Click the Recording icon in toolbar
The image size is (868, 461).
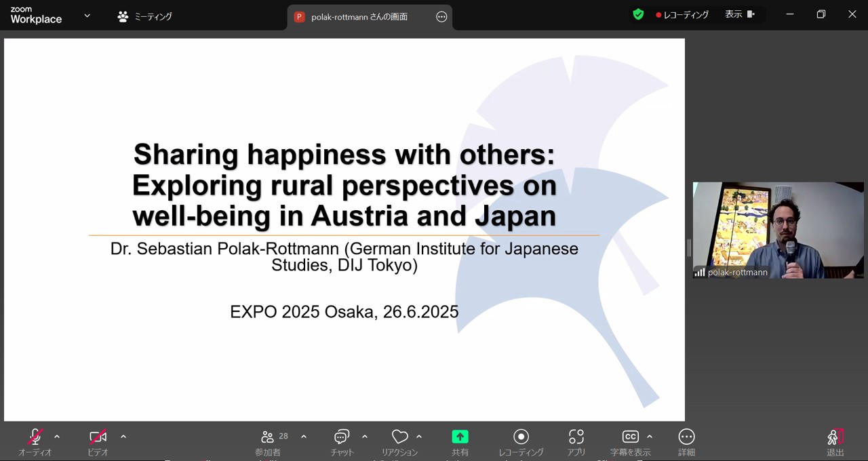tap(521, 437)
